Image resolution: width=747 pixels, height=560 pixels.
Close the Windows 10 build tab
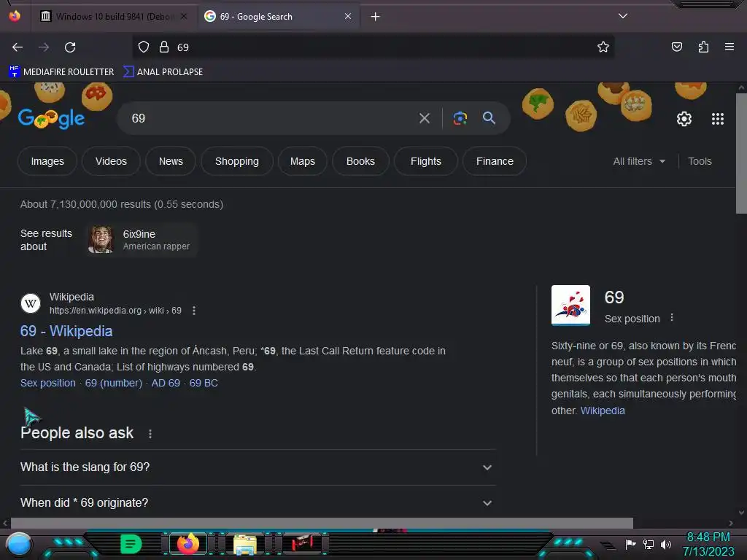pos(184,17)
